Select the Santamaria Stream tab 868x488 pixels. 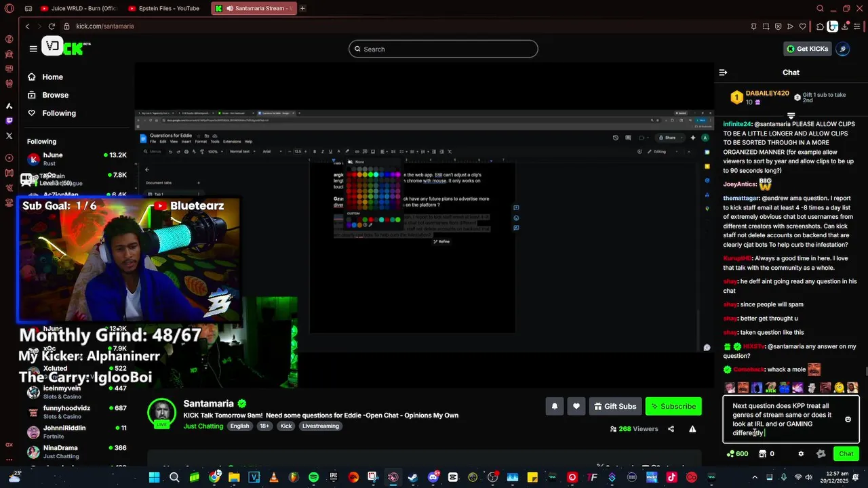pos(253,8)
